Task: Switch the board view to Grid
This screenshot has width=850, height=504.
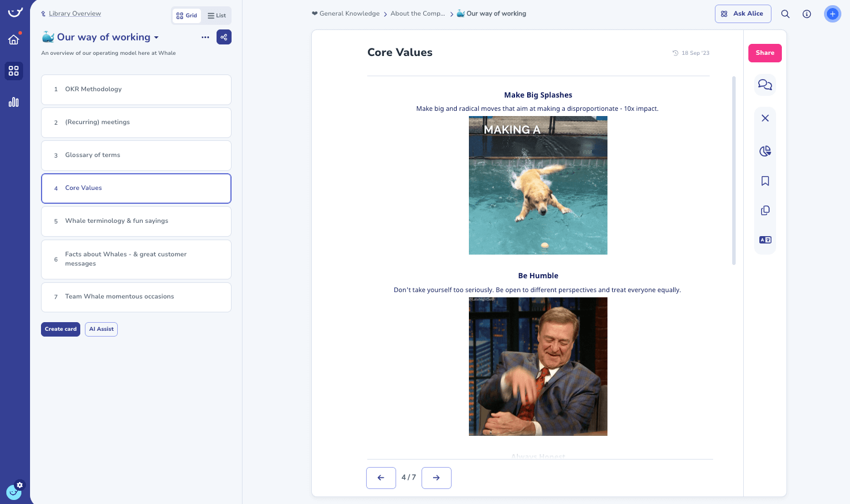Action: click(x=187, y=16)
